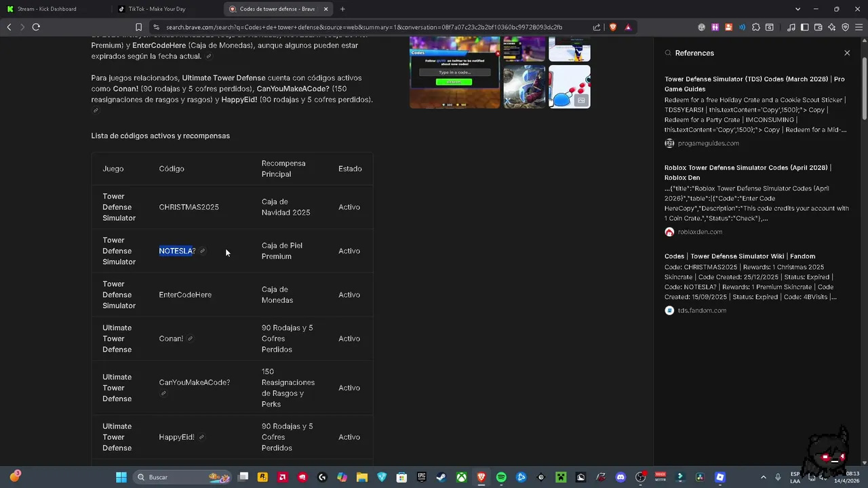Open Brave Wallet icon in toolbar
Image resolution: width=868 pixels, height=488 pixels.
click(818, 27)
